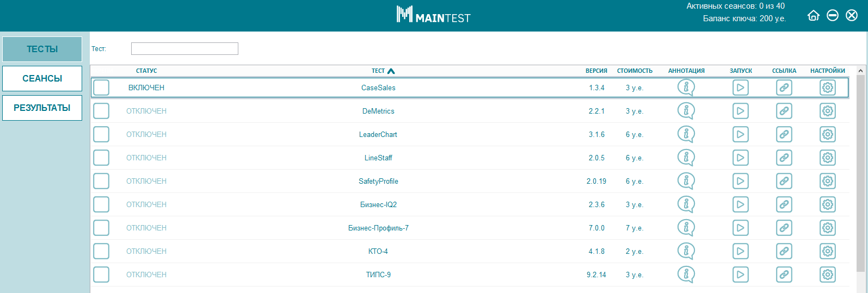Show SafetyProfile annotation info
Screen dimensions: 868x293
point(686,181)
